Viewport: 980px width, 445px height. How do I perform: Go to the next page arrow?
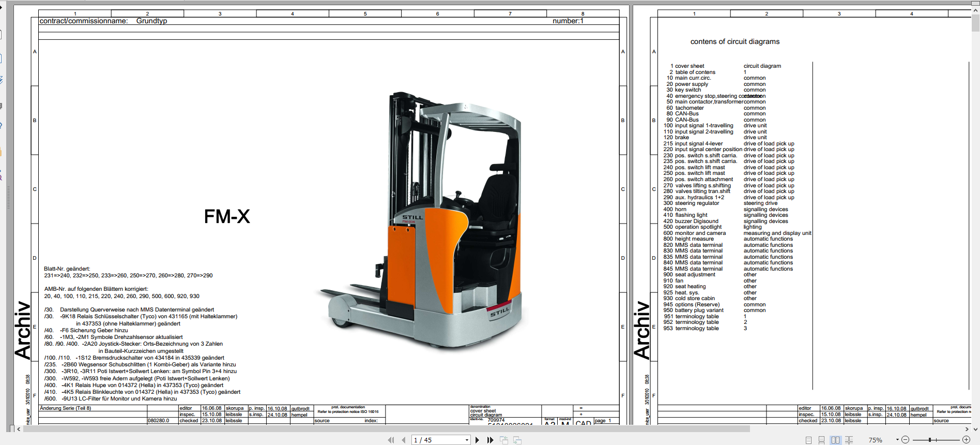coord(477,440)
